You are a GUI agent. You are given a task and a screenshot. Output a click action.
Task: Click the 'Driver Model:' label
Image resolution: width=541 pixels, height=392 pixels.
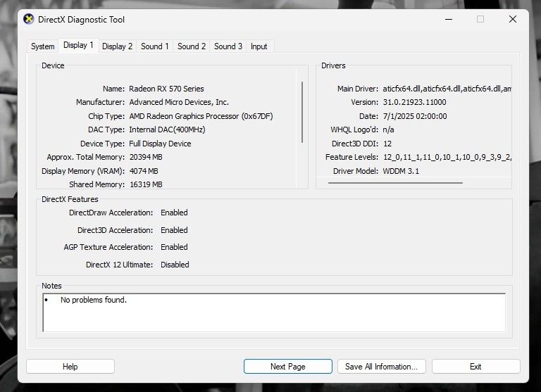(x=356, y=171)
